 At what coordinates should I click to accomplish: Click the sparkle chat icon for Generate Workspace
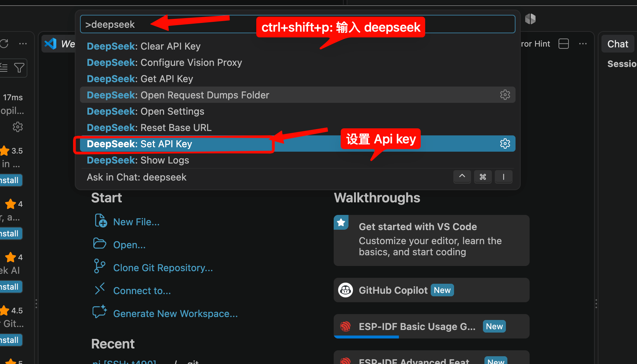tap(100, 311)
